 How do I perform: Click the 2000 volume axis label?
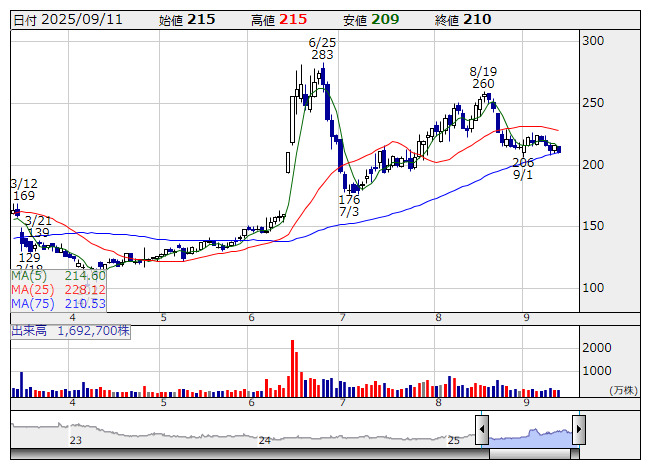[597, 348]
